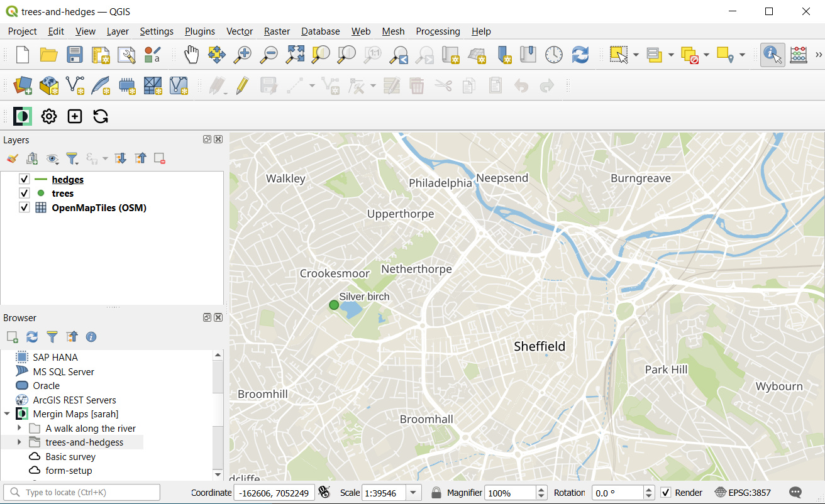Click Filter Browser funnel icon
Screen dimensions: 825x504
(52, 337)
